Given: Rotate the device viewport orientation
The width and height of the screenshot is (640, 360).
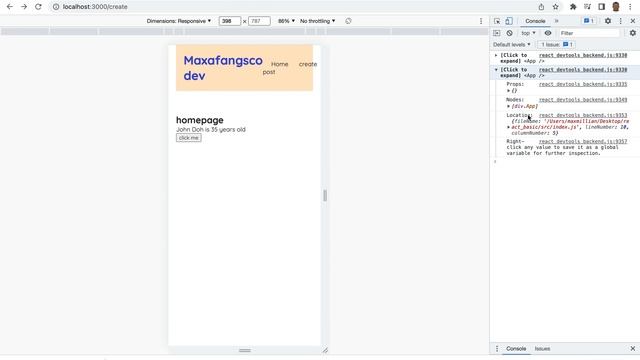Looking at the screenshot, I should [348, 21].
